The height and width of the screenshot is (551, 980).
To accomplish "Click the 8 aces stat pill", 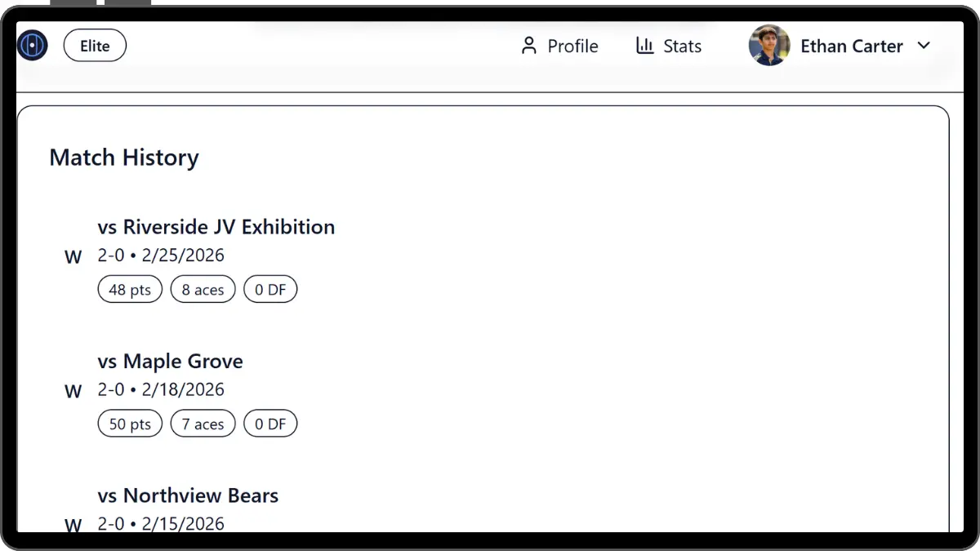I will point(203,290).
